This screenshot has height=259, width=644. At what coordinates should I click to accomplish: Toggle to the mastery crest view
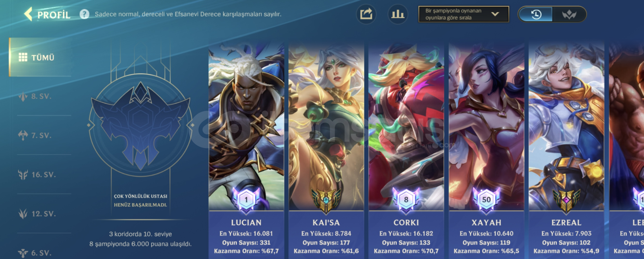tap(569, 14)
